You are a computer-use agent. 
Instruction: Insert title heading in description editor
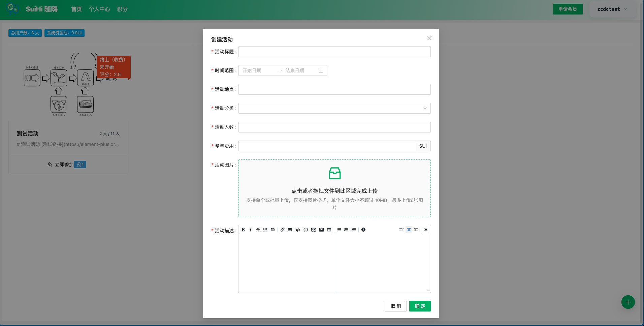[273, 230]
